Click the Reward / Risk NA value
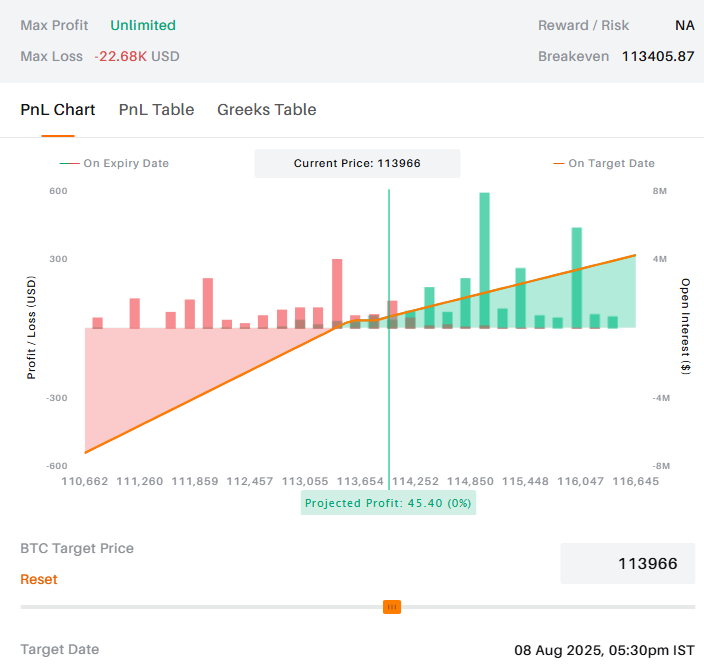Viewport: 704px width, 671px height. [684, 25]
